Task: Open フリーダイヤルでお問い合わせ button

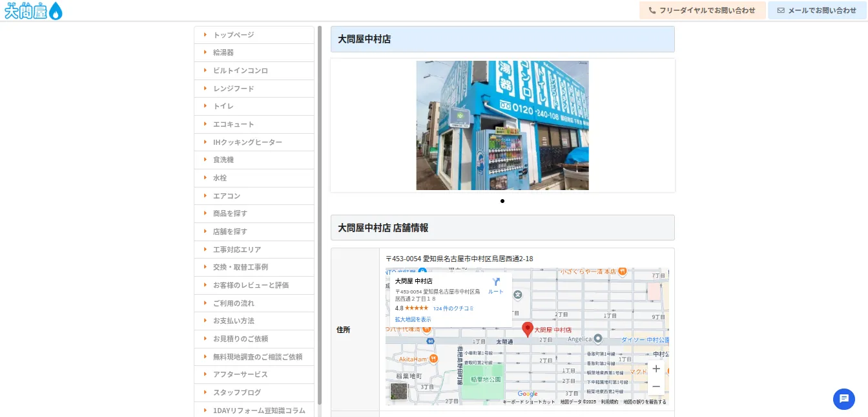Action: click(702, 10)
